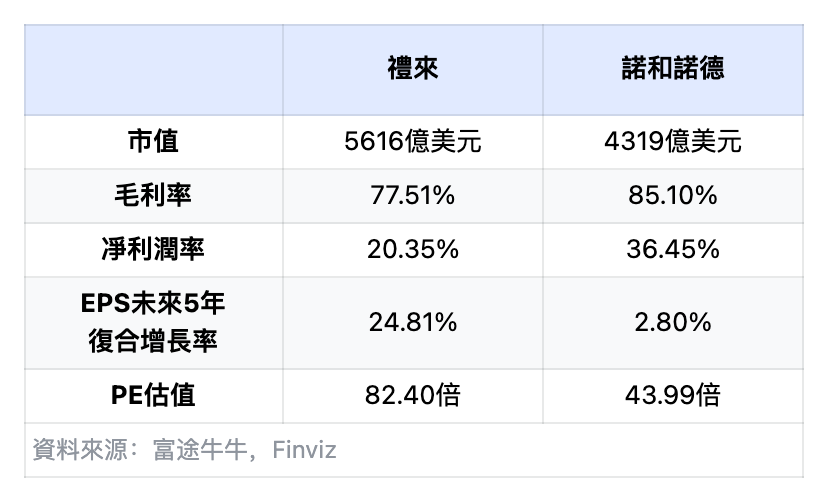
Task: Click the 43.99倍 PE value cell
Action: point(672,395)
